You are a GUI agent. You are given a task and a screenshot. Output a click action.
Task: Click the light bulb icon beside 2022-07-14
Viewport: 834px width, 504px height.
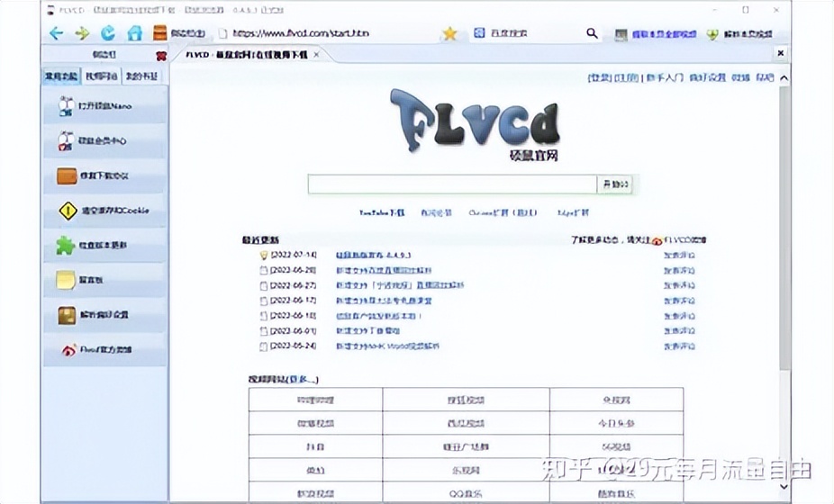(x=263, y=256)
